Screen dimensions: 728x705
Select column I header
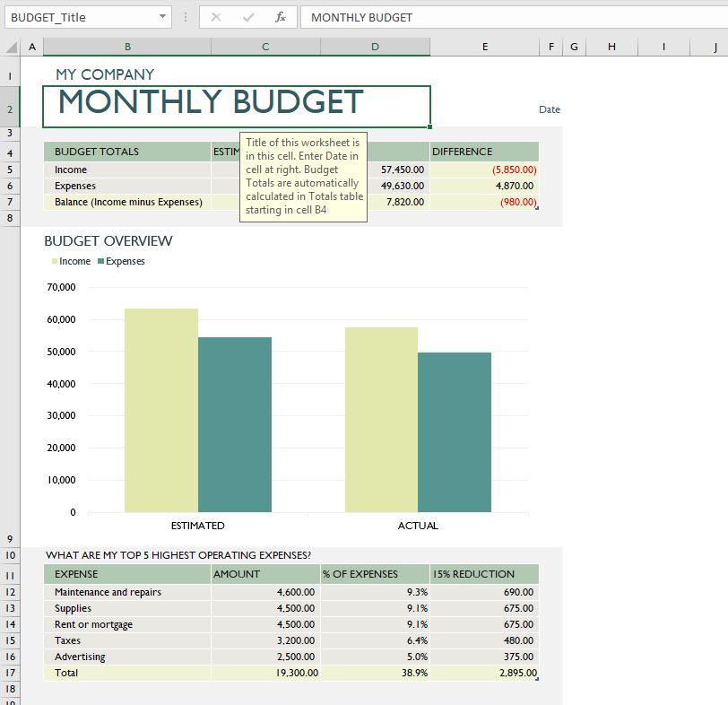(664, 47)
